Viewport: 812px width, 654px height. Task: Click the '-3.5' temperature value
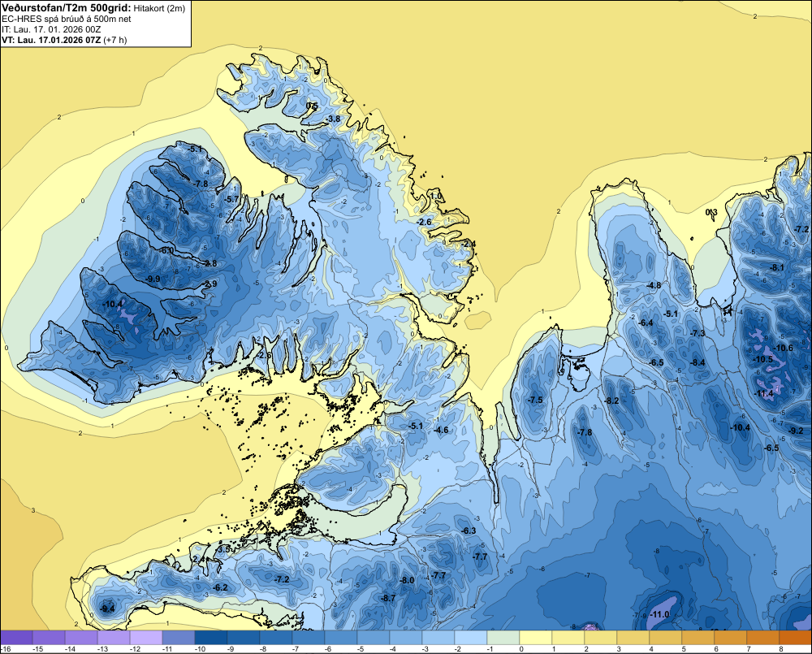[223, 549]
